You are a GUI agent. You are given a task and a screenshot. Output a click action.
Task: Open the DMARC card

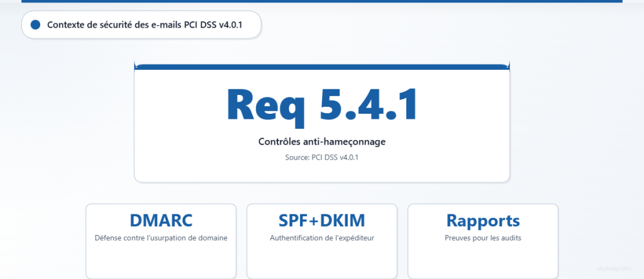tap(161, 241)
